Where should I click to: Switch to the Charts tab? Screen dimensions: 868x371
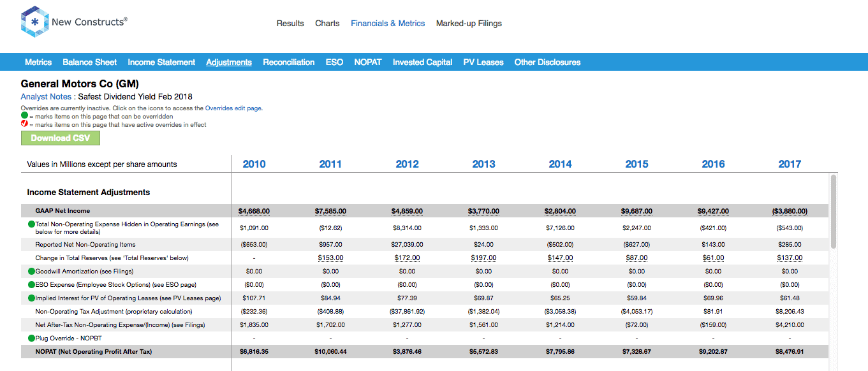[327, 24]
